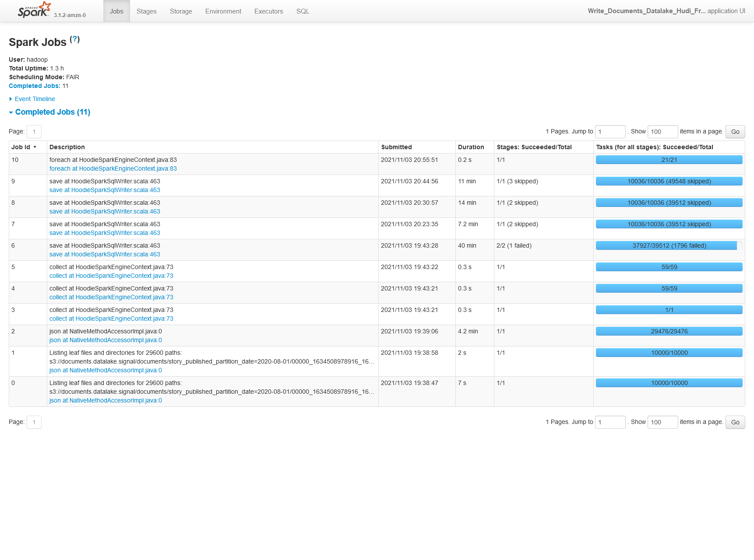754x560 pixels.
Task: Open job 9 via save at HoodieSparkSqlWriter.scala:463
Action: (x=105, y=190)
